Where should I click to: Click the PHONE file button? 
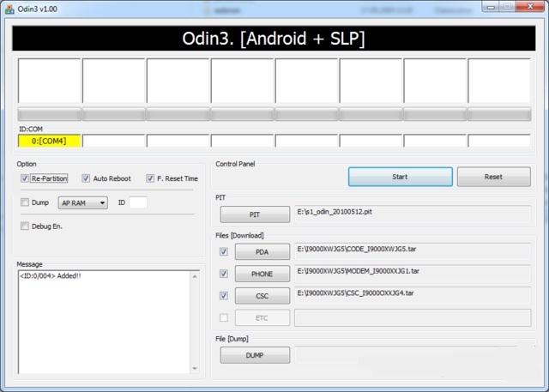262,274
